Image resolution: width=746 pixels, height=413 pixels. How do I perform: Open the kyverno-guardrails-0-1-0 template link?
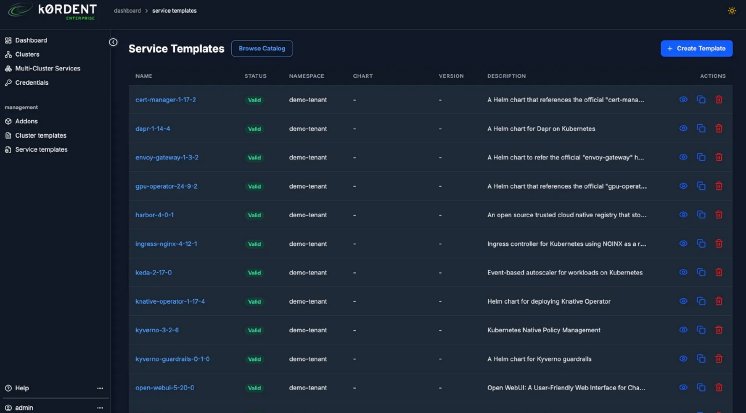[172, 359]
